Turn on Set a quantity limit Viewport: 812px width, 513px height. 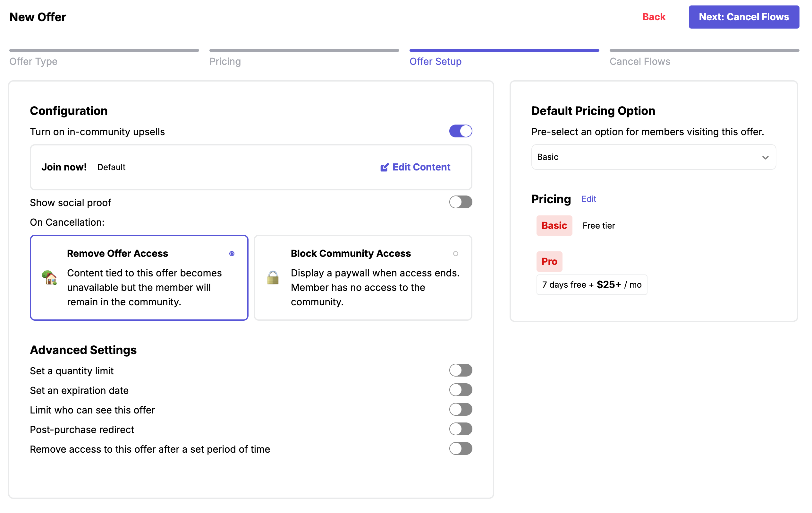[460, 370]
